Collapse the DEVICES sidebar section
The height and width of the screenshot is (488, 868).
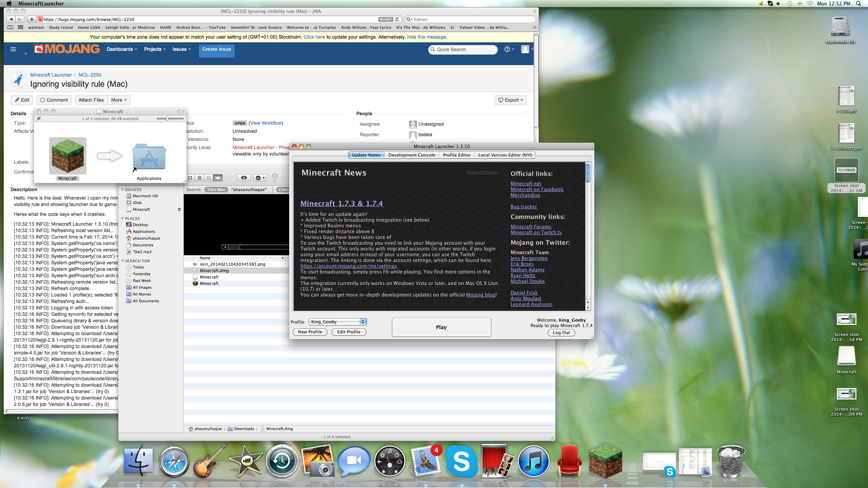point(123,190)
